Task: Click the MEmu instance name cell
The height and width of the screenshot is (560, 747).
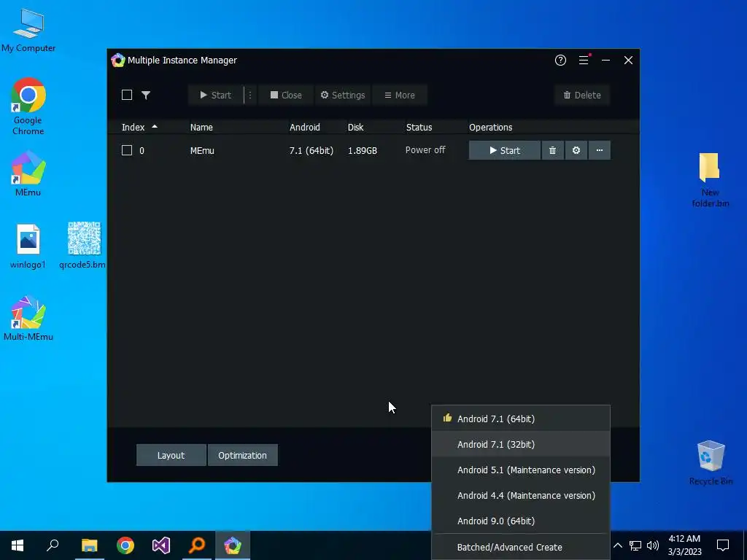Action: (202, 150)
